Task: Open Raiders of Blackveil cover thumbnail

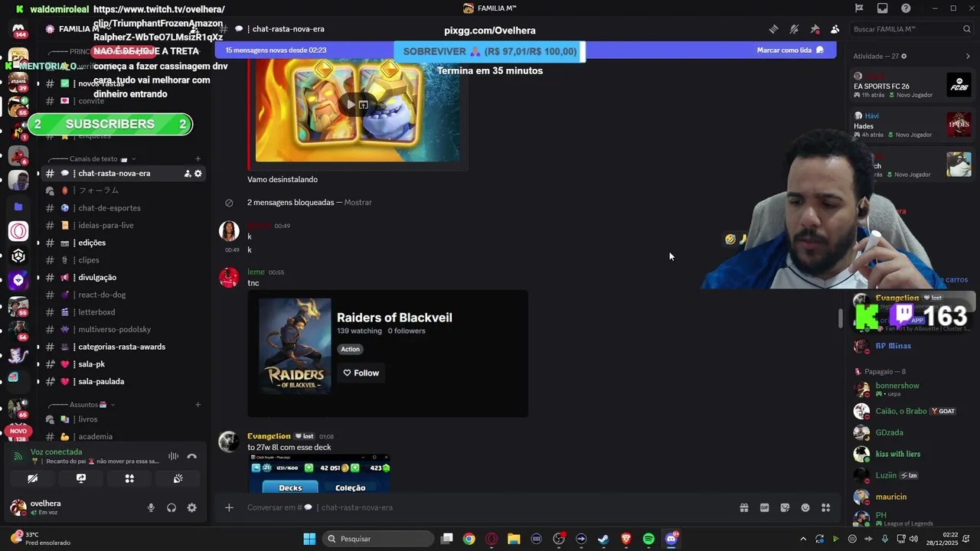Action: pos(295,347)
